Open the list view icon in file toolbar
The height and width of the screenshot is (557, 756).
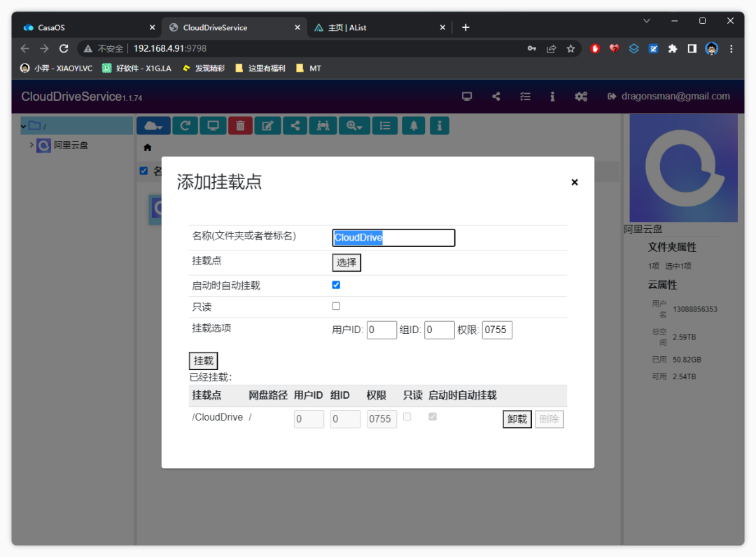(x=385, y=126)
